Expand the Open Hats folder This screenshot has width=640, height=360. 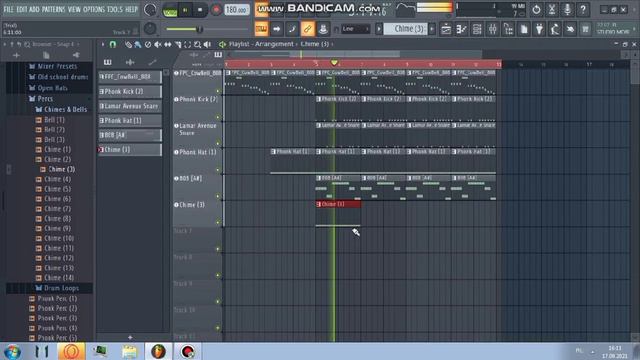pyautogui.click(x=48, y=88)
